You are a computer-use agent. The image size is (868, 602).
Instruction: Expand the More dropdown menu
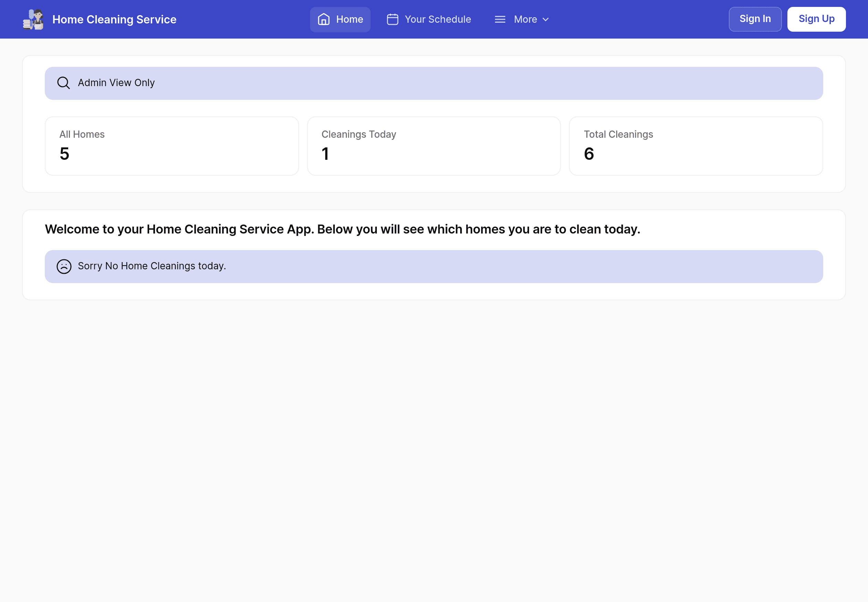click(523, 19)
